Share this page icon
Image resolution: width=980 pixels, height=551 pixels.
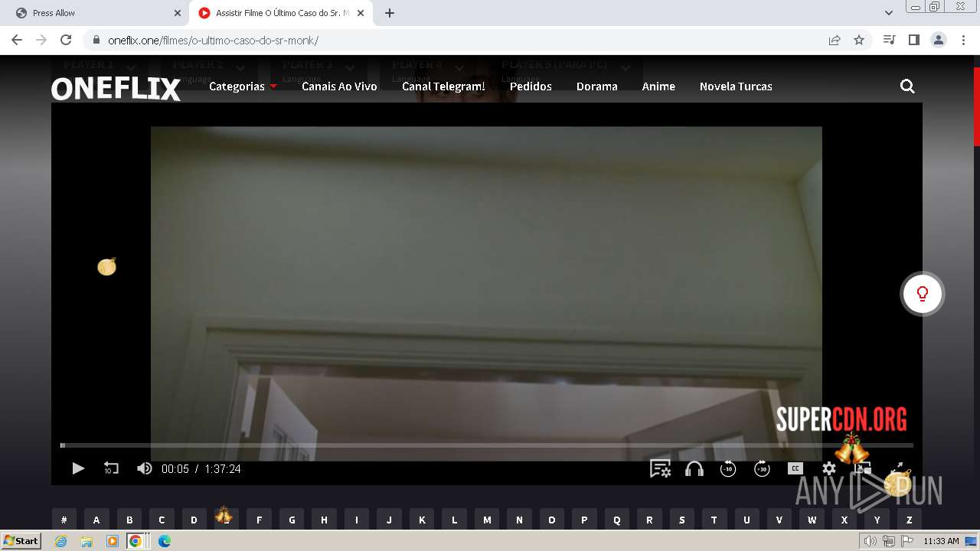(835, 40)
